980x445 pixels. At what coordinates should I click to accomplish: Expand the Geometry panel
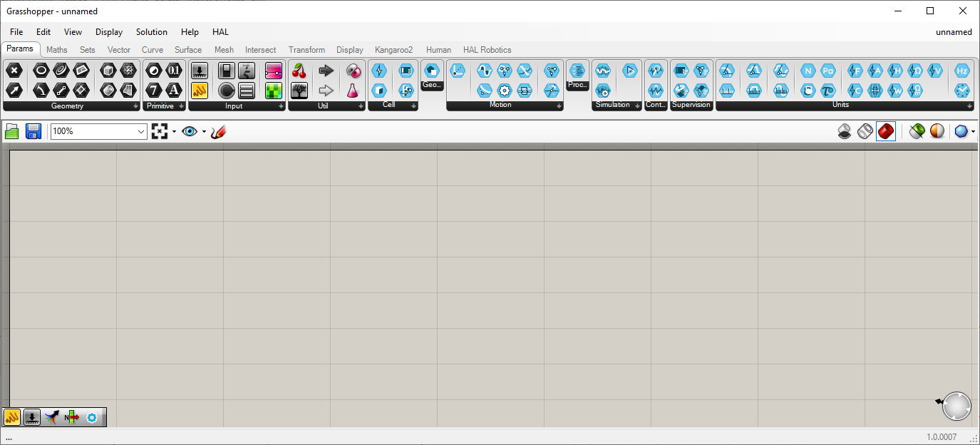136,106
